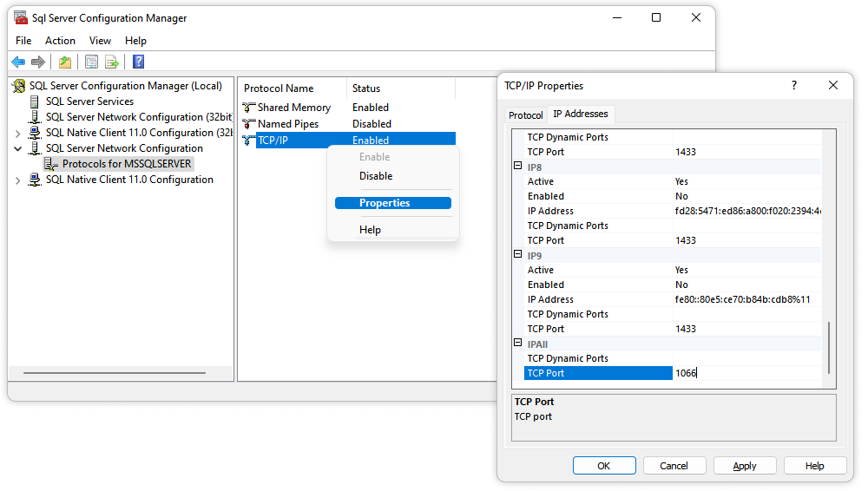Click the Refresh/properties page toolbar icon

(91, 62)
